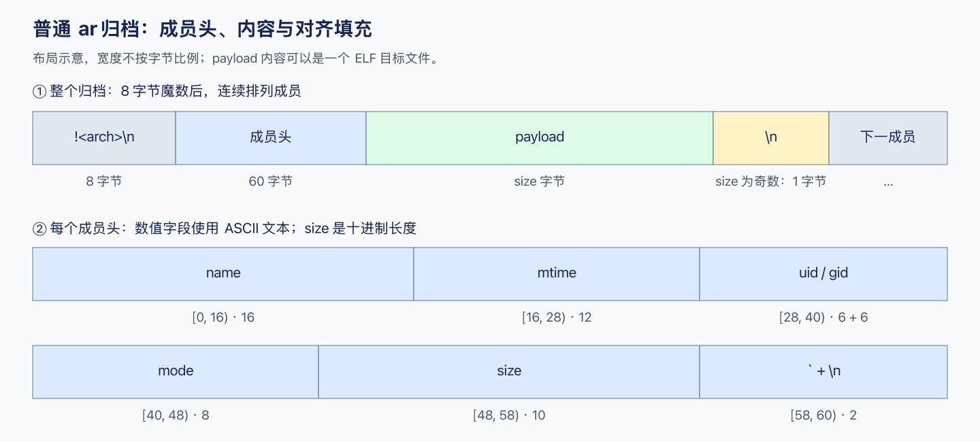Click the title text "普通 ar 归档：成员头、内容与对齐填充"
The width and height of the screenshot is (980, 442).
point(202,29)
